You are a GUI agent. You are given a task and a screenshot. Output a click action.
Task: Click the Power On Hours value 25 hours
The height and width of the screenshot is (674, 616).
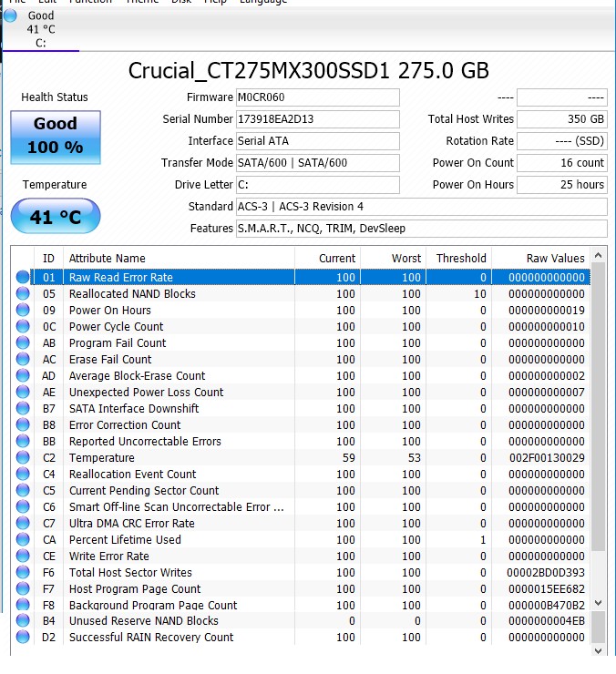pos(562,185)
